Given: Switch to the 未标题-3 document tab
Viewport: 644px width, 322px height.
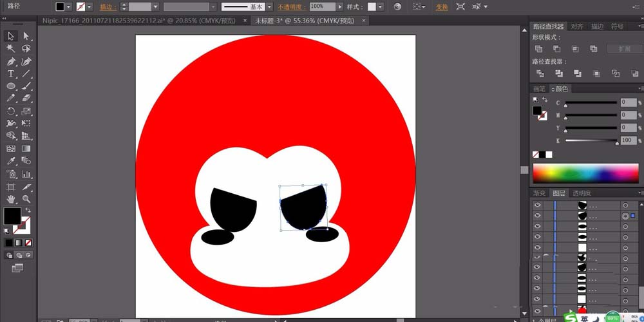Looking at the screenshot, I should coord(305,21).
